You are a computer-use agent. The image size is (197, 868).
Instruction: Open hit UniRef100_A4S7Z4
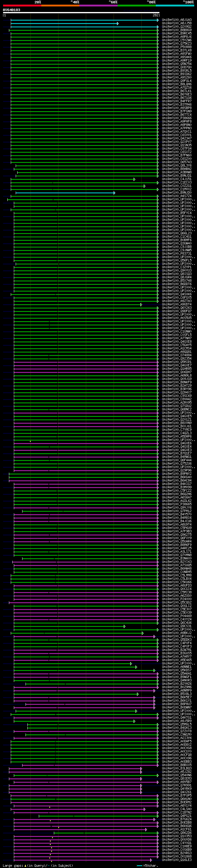coord(177,196)
